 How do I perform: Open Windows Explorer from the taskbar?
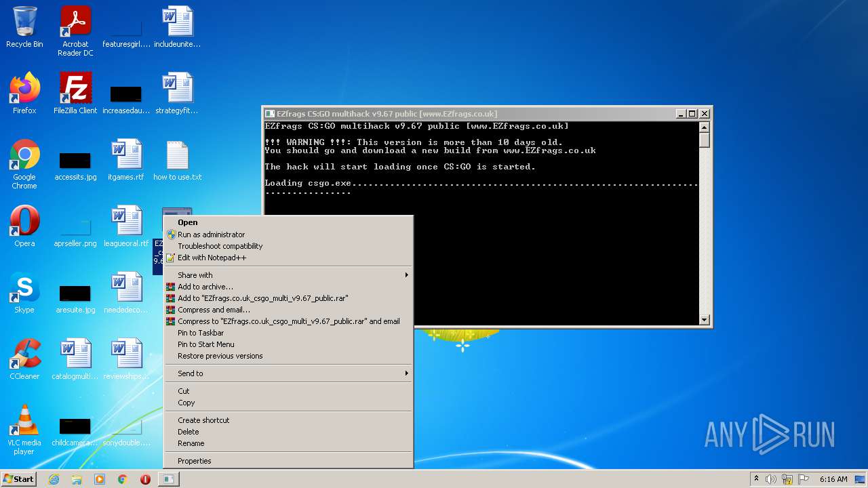click(77, 479)
